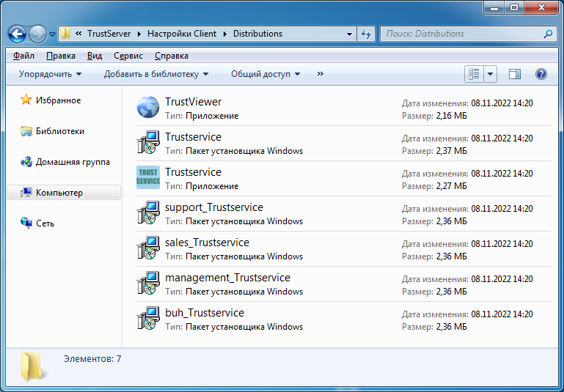Click the TrustViewer globe icon
Screen dimensions: 564x392
tap(148, 107)
